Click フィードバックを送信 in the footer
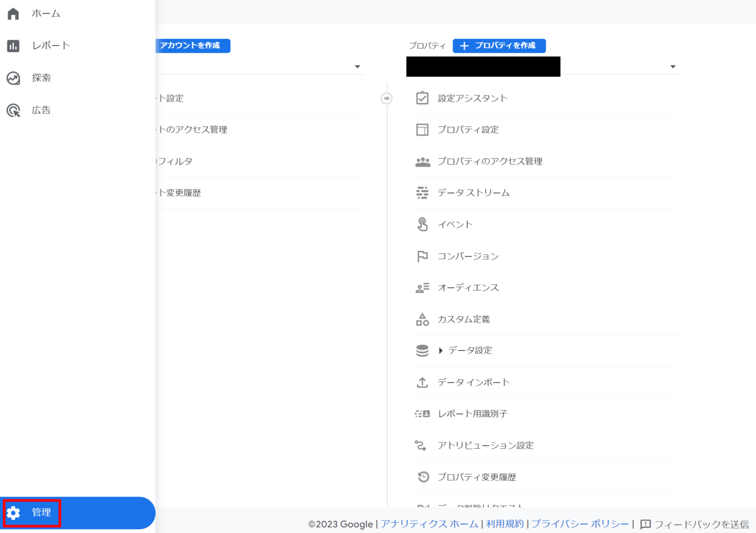756x533 pixels. pos(695,524)
